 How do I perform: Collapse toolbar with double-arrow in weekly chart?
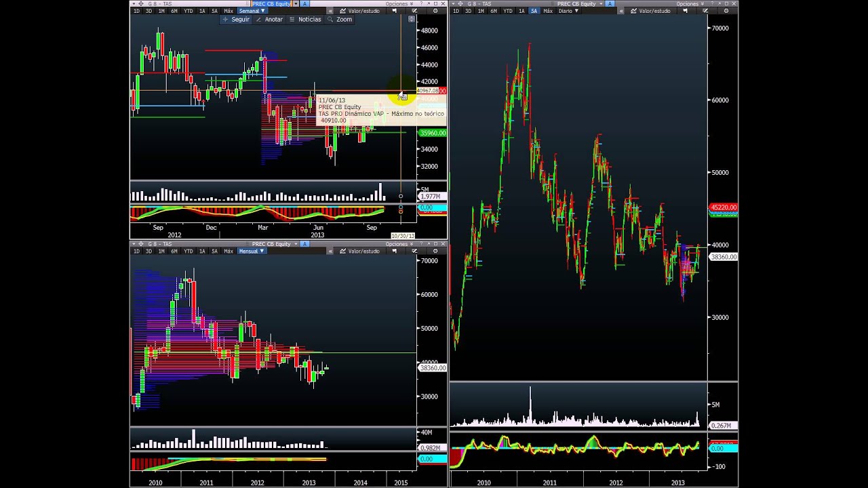(330, 11)
